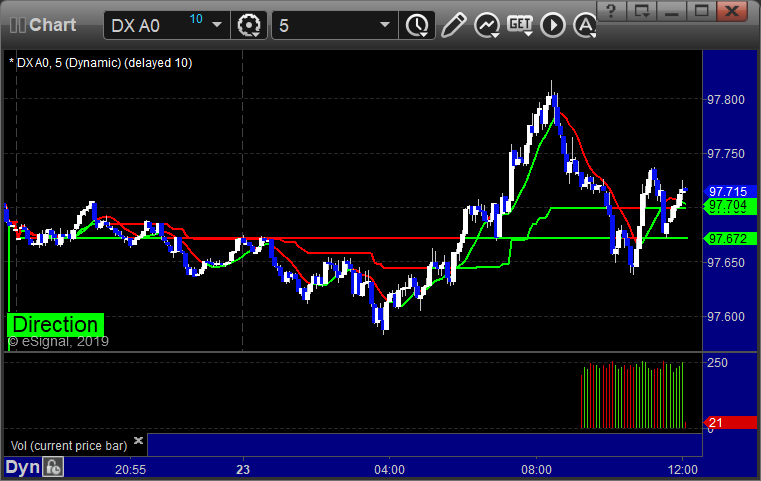The image size is (761, 481).
Task: Open the GET studies menu icon
Action: point(520,25)
